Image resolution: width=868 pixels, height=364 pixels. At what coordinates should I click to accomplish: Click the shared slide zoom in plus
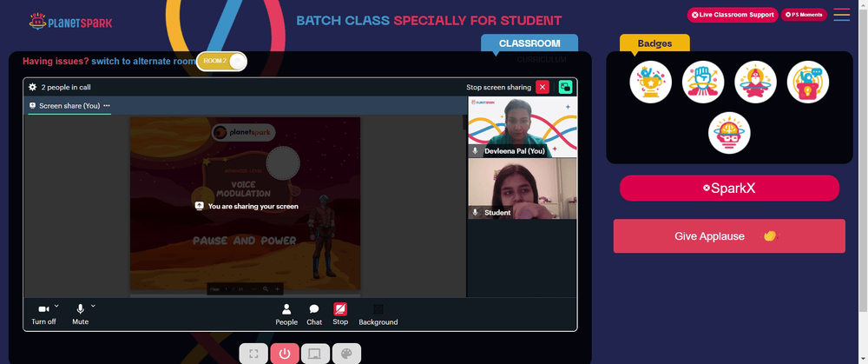click(278, 289)
